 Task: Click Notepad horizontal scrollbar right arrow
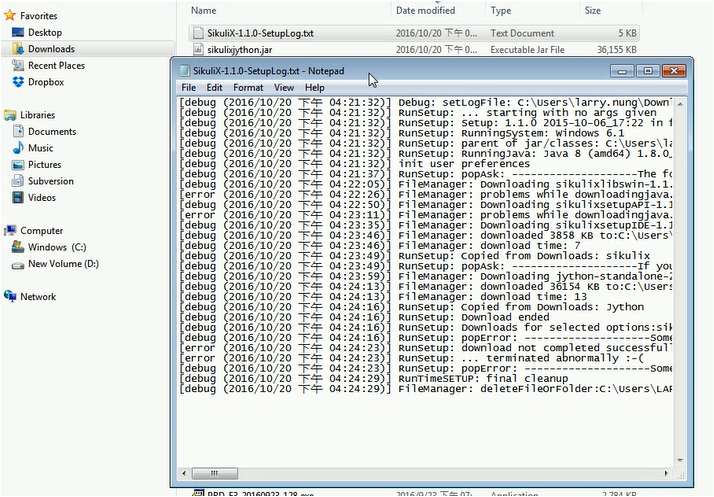(x=666, y=473)
